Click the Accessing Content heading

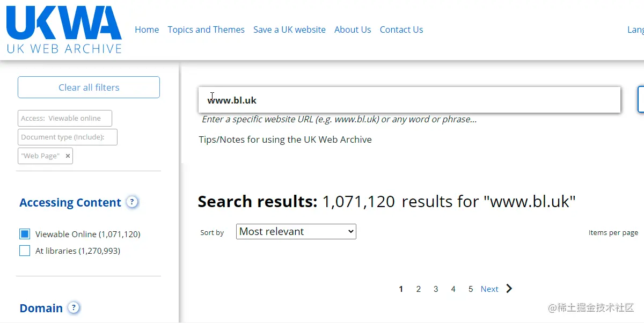point(70,203)
